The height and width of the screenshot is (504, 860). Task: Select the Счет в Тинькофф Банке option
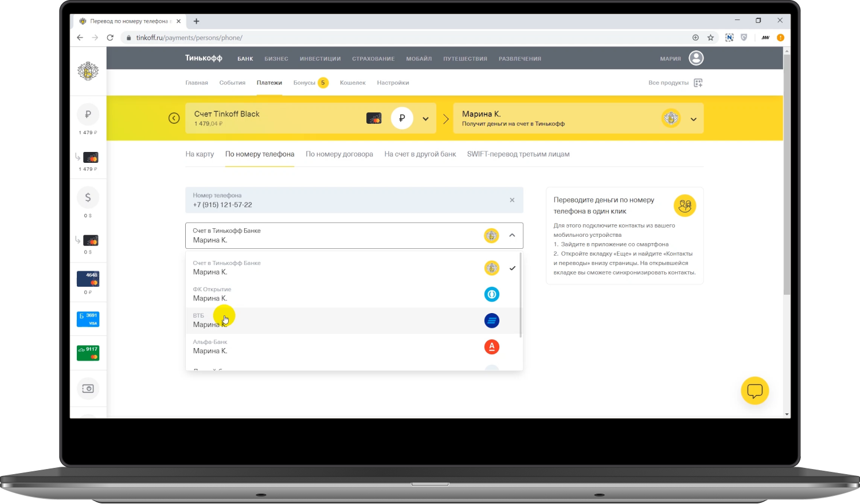(x=354, y=268)
